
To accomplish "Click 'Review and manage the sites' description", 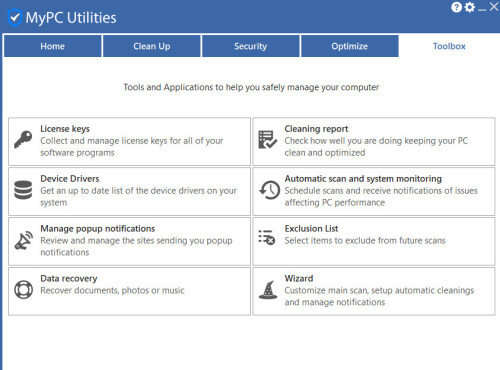I will click(136, 246).
